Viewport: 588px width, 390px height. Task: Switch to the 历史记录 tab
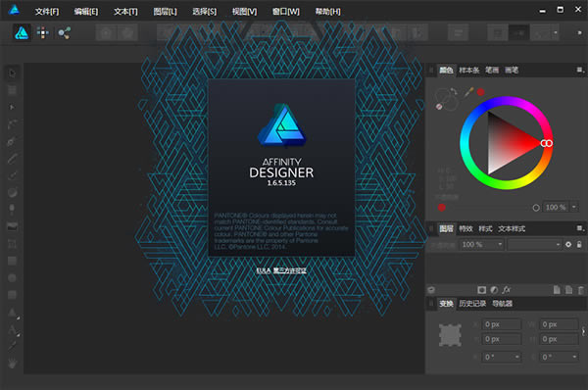pos(472,304)
